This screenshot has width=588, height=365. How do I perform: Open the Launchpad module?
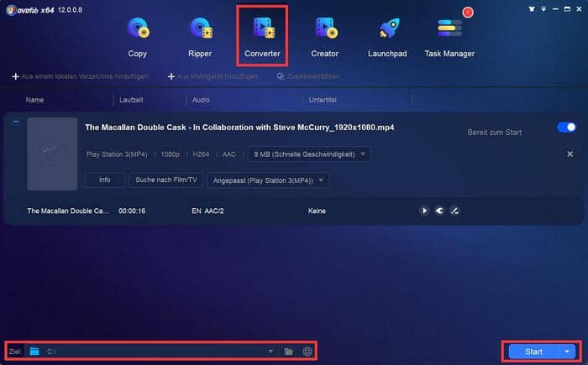tap(387, 37)
